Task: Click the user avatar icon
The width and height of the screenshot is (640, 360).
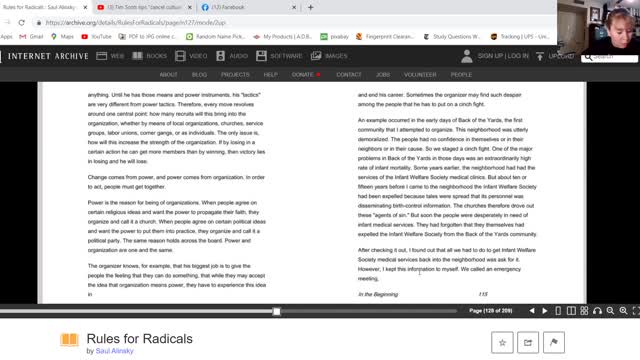Action: tap(467, 56)
